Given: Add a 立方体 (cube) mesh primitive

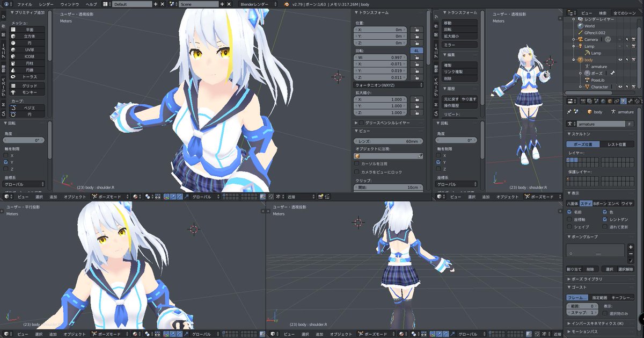Looking at the screenshot, I should click(27, 36).
